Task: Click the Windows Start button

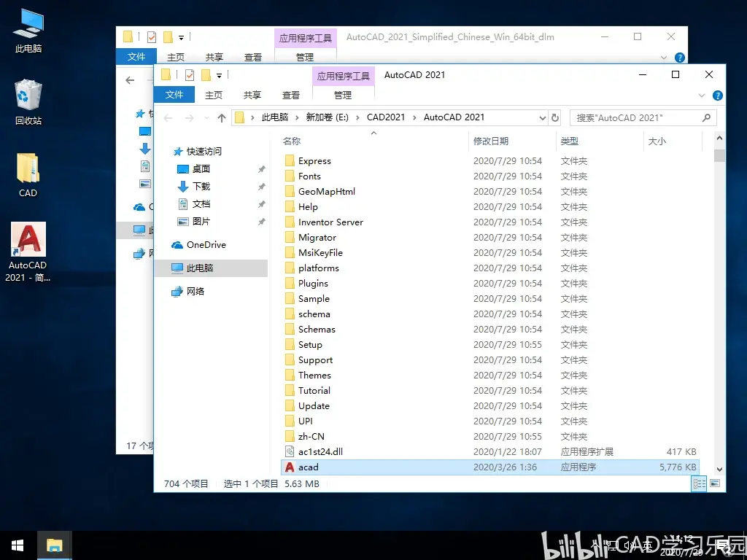Action: [18, 545]
